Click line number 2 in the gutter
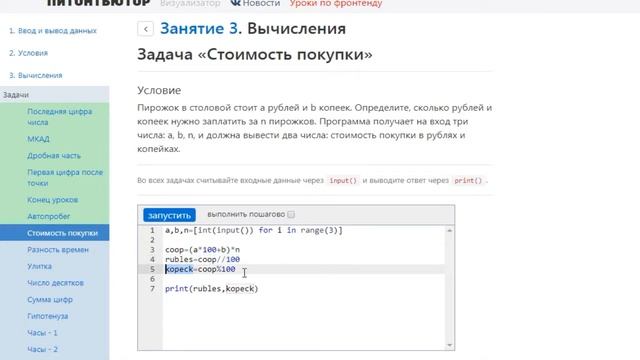This screenshot has width=640, height=360. click(x=152, y=240)
